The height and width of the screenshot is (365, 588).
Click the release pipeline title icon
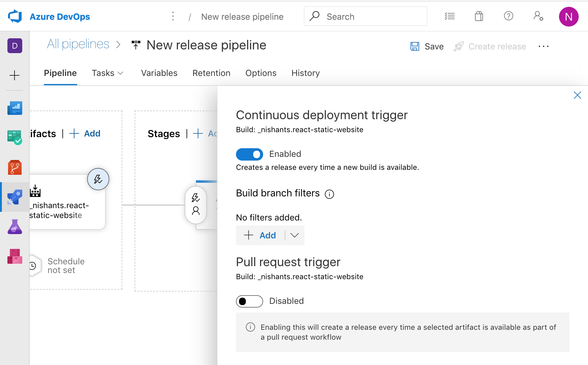[136, 45]
